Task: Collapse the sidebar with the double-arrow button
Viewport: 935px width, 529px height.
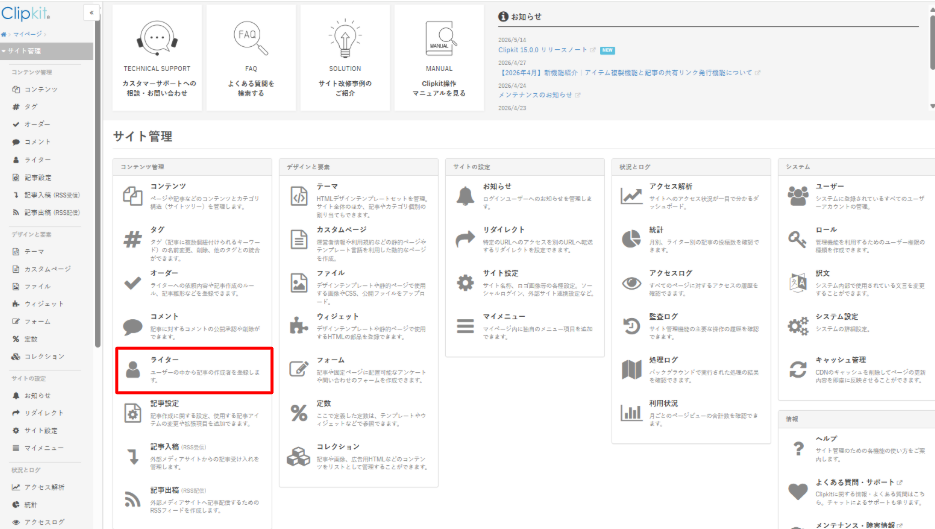Action: (x=91, y=13)
